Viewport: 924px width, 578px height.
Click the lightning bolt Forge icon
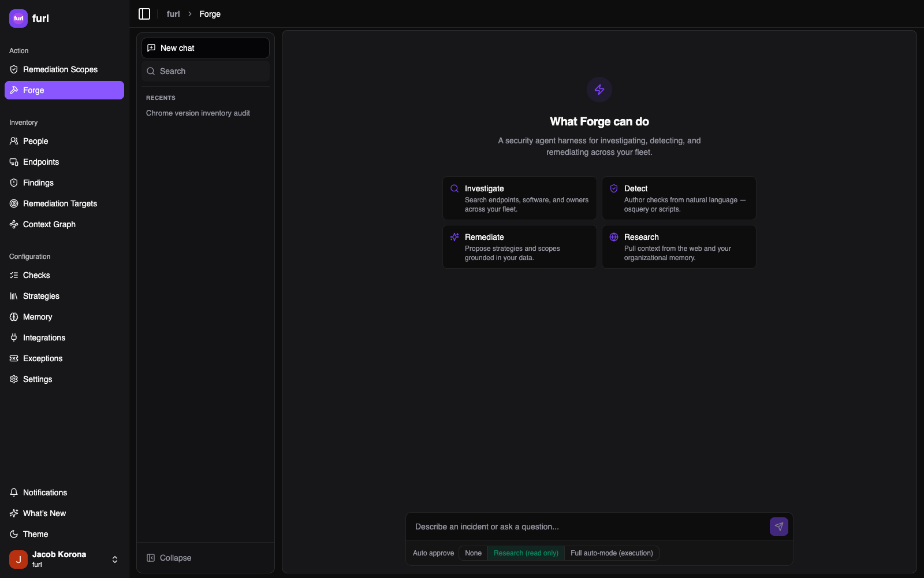pos(599,90)
